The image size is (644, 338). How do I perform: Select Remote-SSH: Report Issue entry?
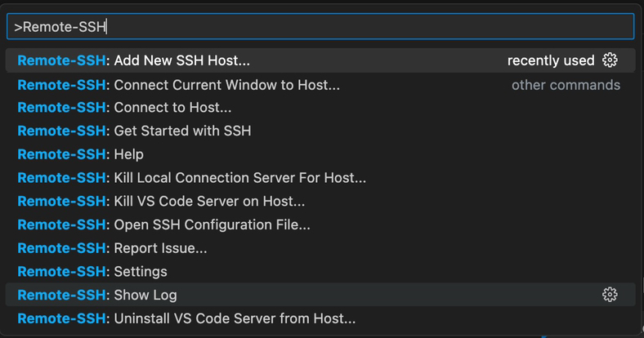click(320, 247)
